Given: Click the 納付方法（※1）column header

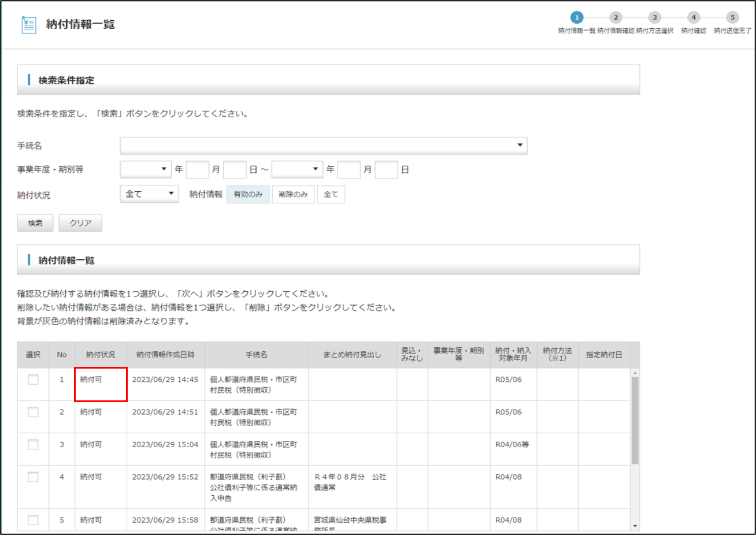Looking at the screenshot, I should [x=557, y=355].
